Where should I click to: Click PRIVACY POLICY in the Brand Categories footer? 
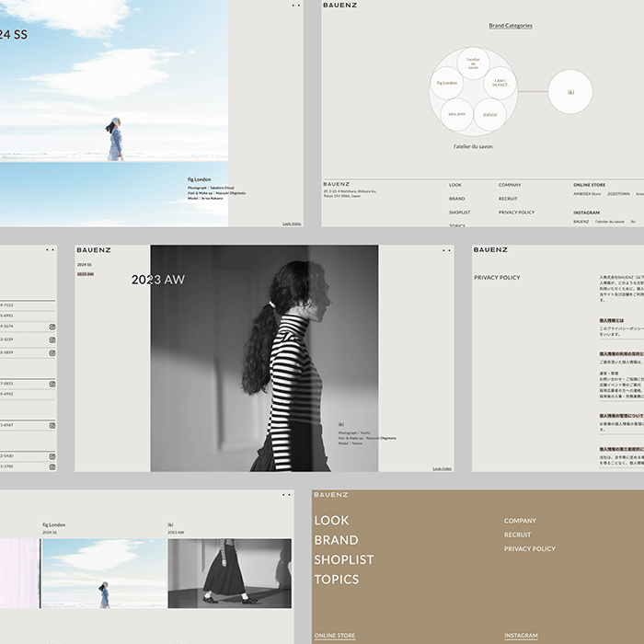[517, 213]
